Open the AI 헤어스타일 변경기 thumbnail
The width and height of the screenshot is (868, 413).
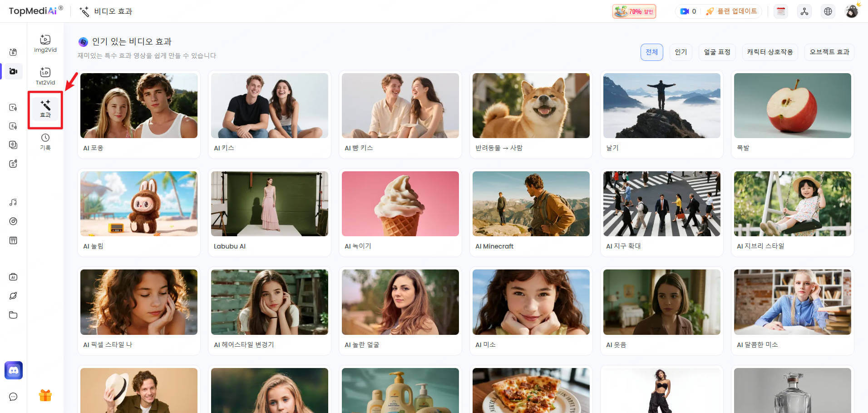[270, 302]
